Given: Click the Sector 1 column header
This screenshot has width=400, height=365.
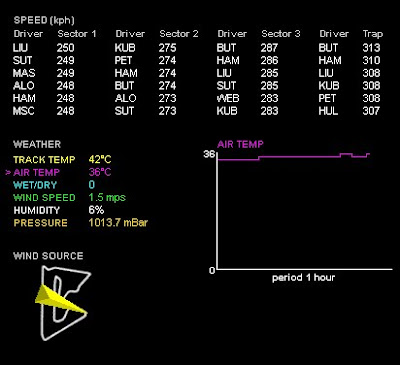Looking at the screenshot, I should 77,34.
